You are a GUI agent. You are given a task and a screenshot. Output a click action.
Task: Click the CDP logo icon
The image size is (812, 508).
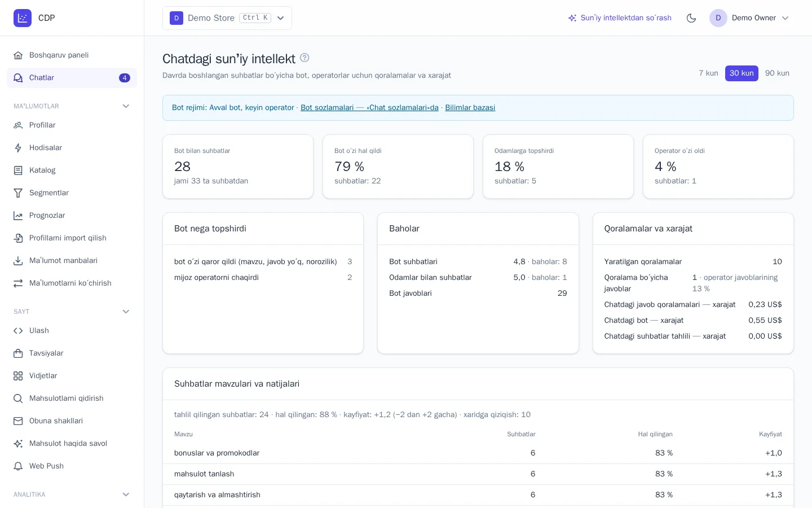point(23,18)
